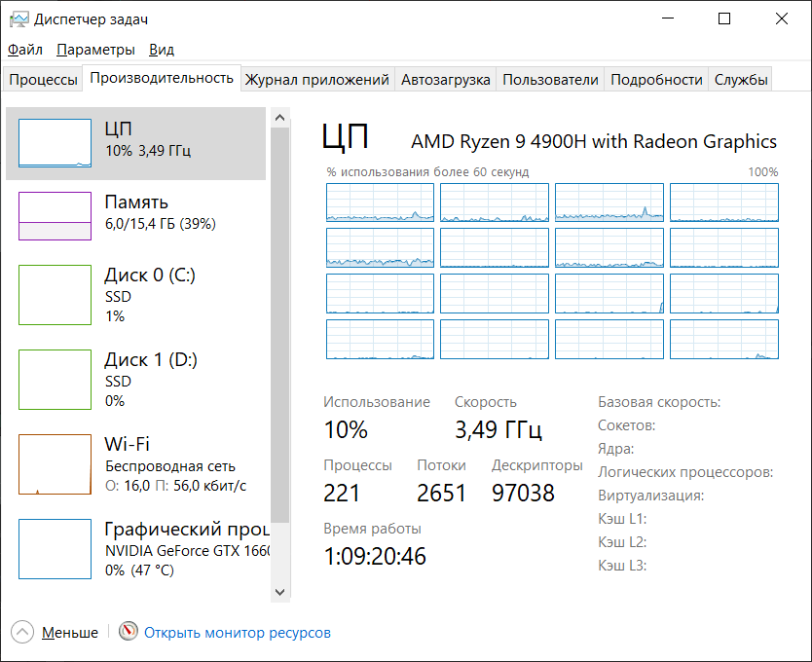Open the Автозагрузка tab
812x662 pixels.
pyautogui.click(x=445, y=79)
